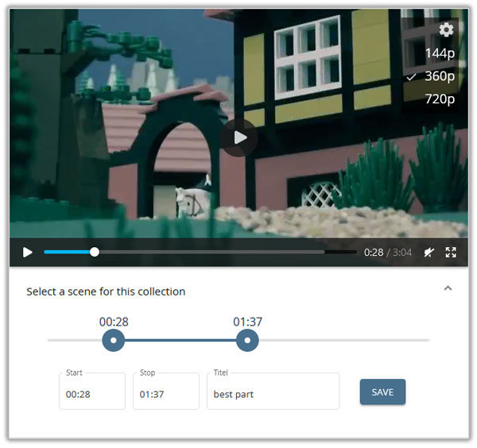Select 144p video quality
This screenshot has width=477, height=448.
tap(440, 53)
